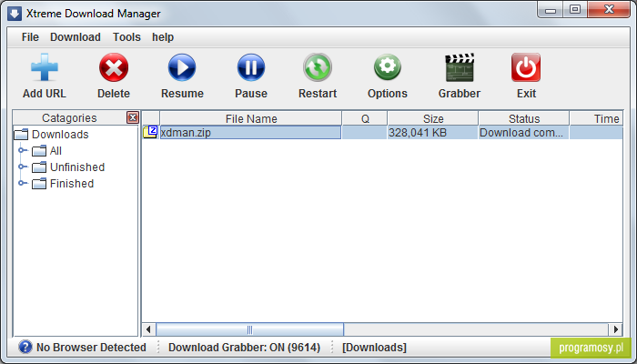Sort by the File Name column header
Screen dimensions: 637x364
(x=251, y=118)
